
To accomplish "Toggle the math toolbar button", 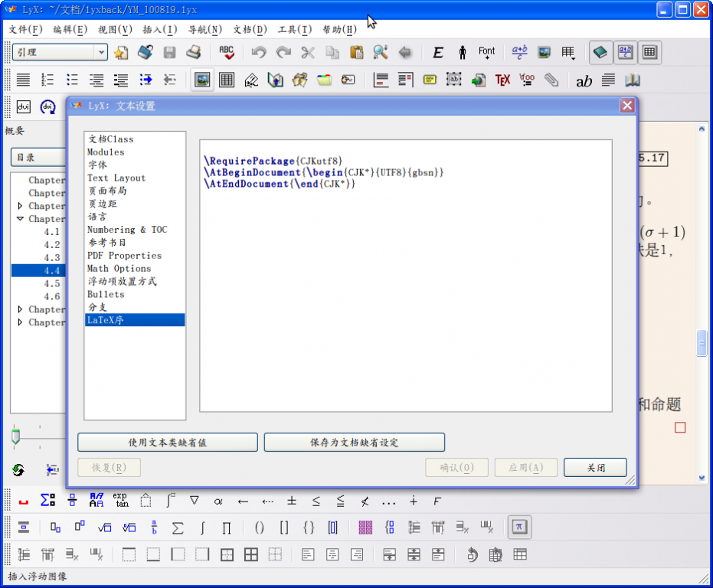I will (626, 52).
